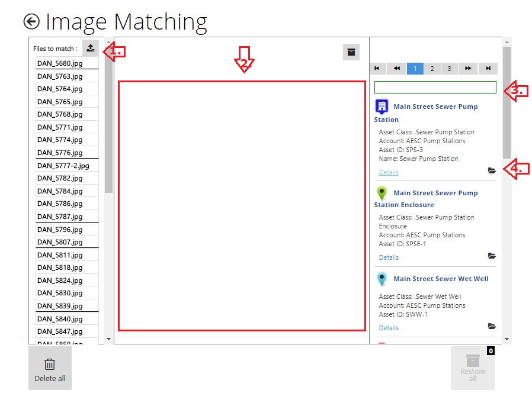Select DAN_5777-2.jpg from files to match
532x403 pixels.
click(63, 166)
